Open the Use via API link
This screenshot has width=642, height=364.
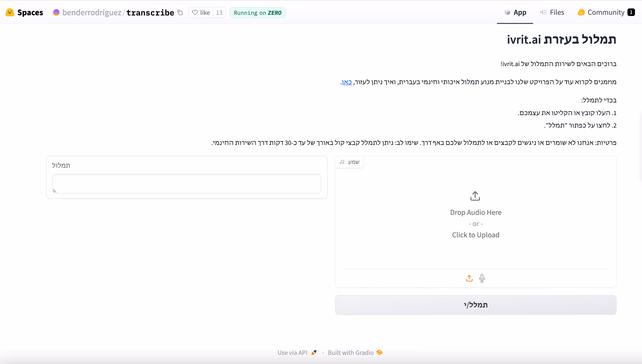[x=297, y=353]
